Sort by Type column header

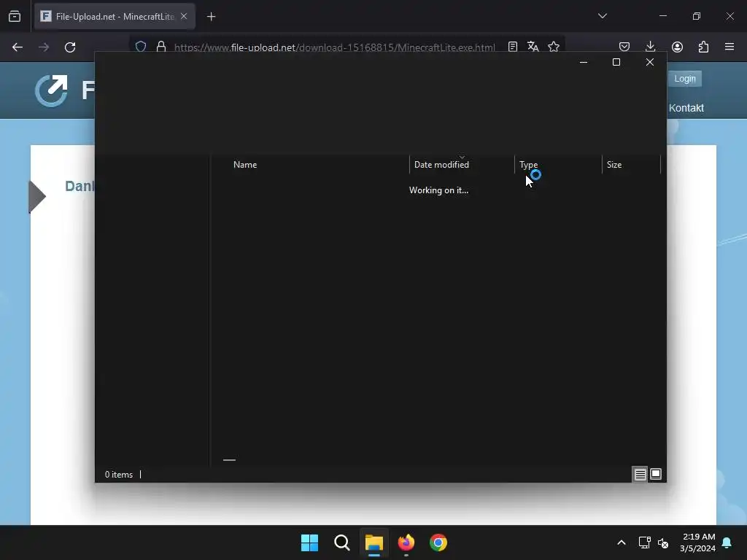coord(558,165)
